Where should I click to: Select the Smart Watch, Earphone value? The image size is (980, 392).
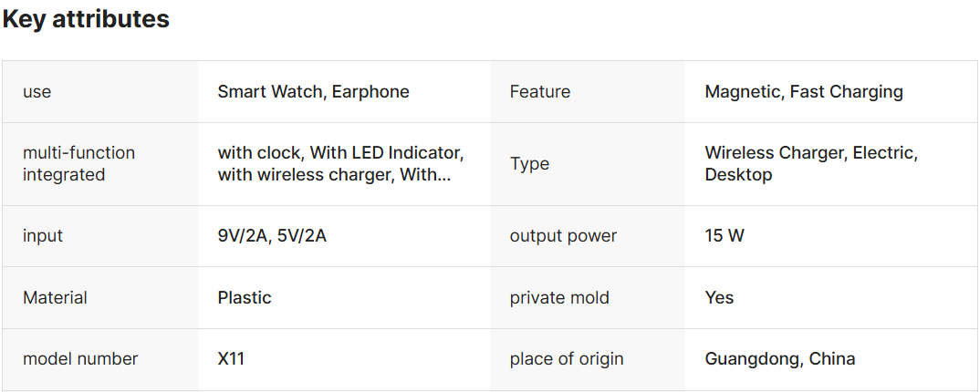313,92
